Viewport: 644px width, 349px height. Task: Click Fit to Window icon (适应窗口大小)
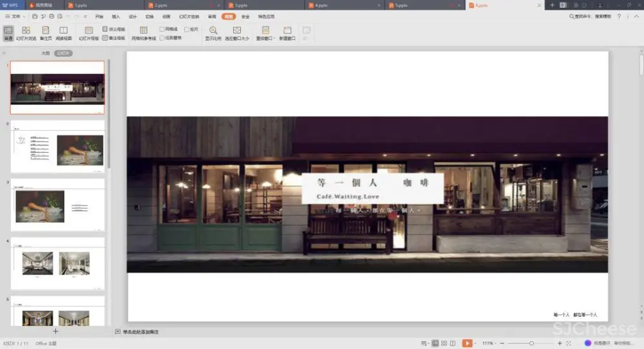(x=236, y=33)
